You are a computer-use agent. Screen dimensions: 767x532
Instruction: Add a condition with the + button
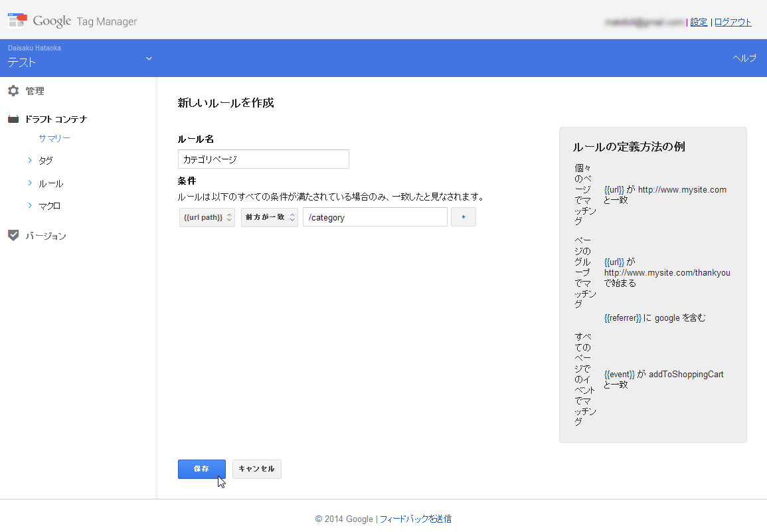click(464, 217)
